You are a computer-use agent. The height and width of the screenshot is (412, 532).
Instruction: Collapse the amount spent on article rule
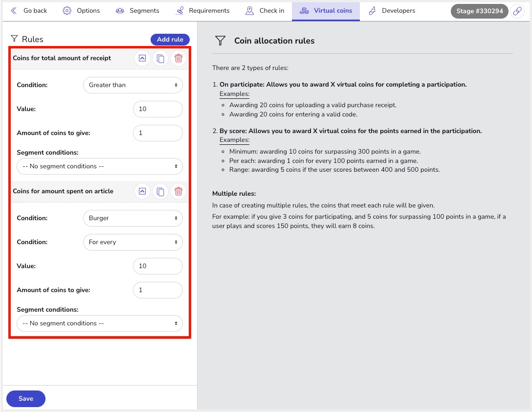coord(142,191)
